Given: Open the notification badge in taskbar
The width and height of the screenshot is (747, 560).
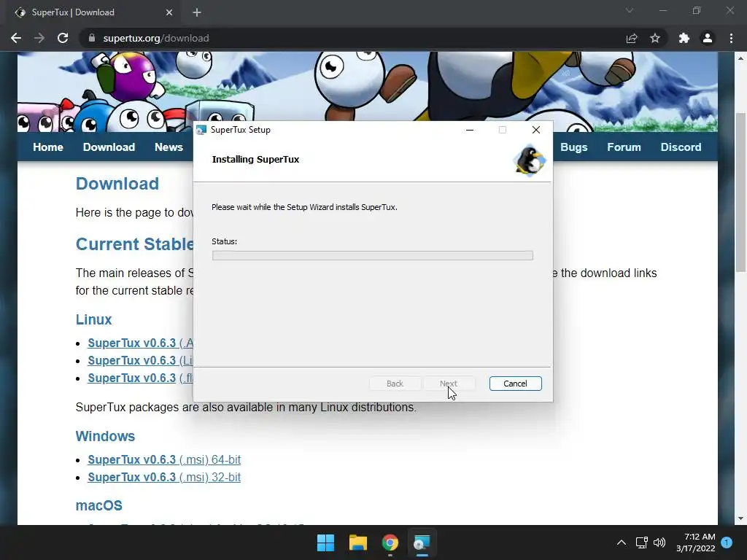Looking at the screenshot, I should [x=727, y=542].
